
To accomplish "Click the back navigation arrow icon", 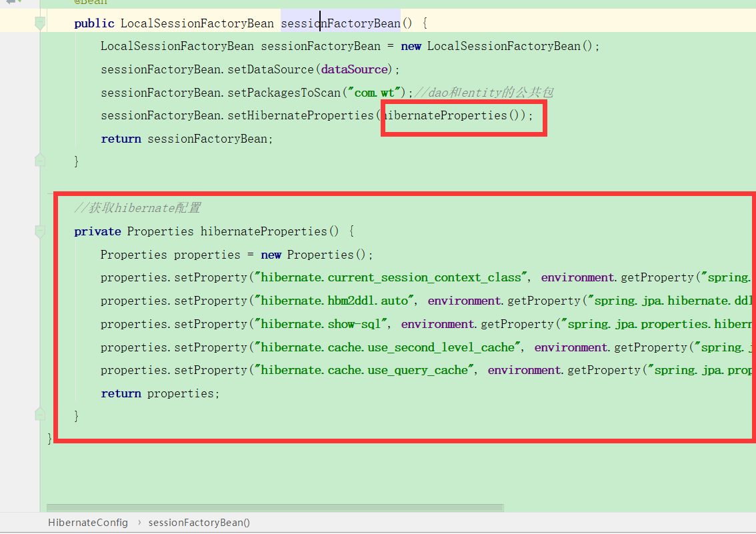I will (9, 3).
